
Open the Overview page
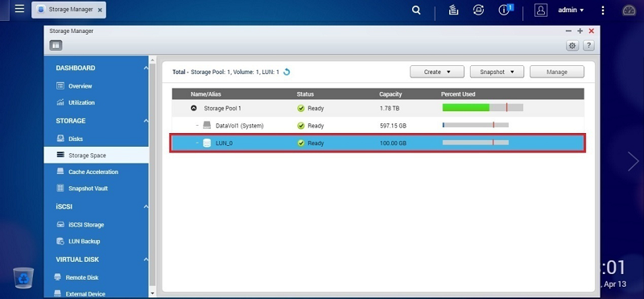pos(80,86)
